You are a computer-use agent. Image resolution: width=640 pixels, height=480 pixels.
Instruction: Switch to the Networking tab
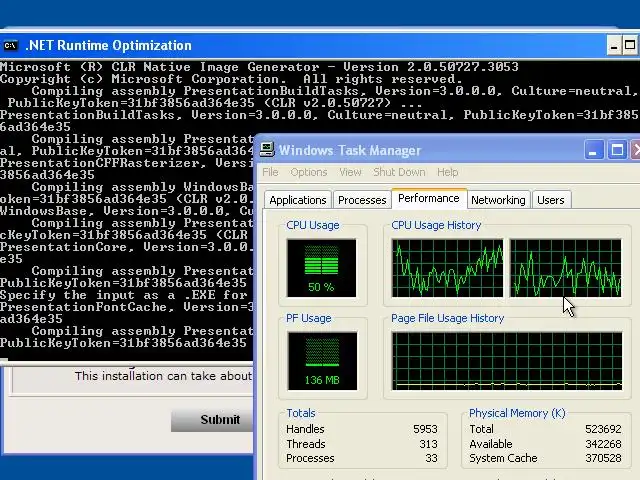pos(498,200)
